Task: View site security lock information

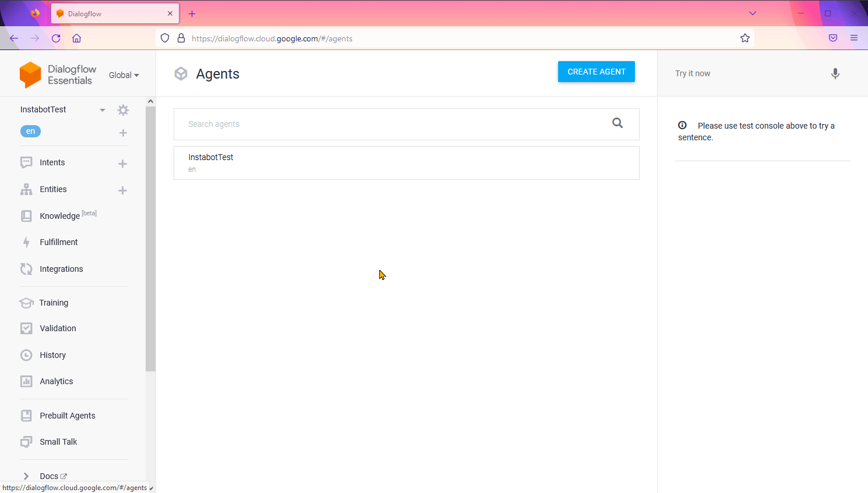Action: coord(181,38)
